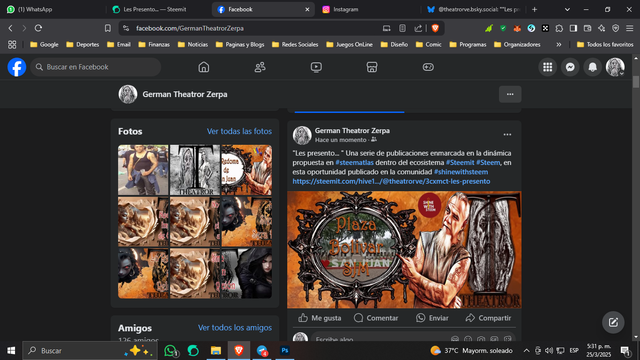The width and height of the screenshot is (640, 360).
Task: Close the Facebook browser tab
Action: 307,9
